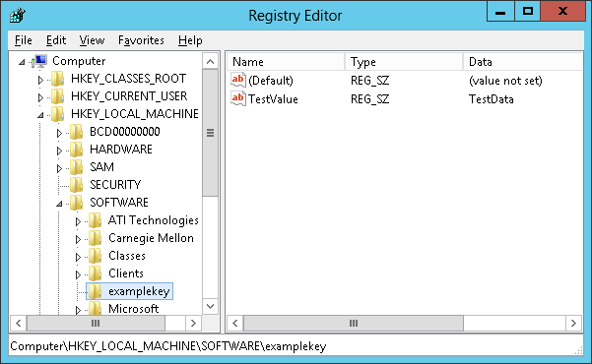The width and height of the screenshot is (592, 364).
Task: Select the Computer root label
Action: [79, 61]
